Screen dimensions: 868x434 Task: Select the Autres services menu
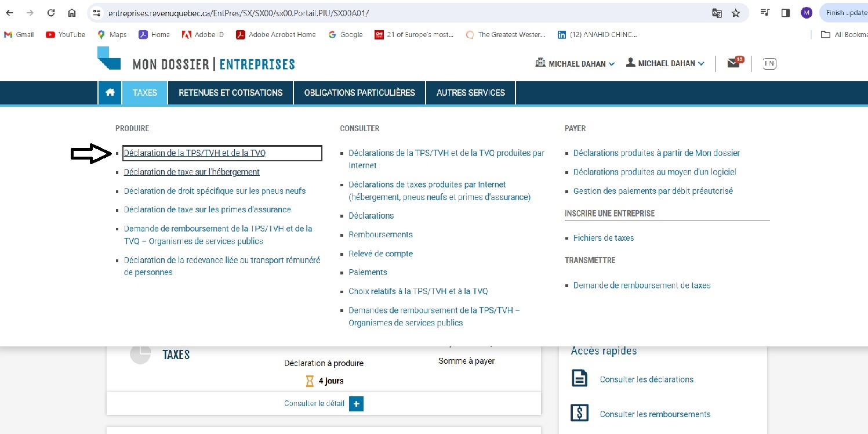[470, 93]
